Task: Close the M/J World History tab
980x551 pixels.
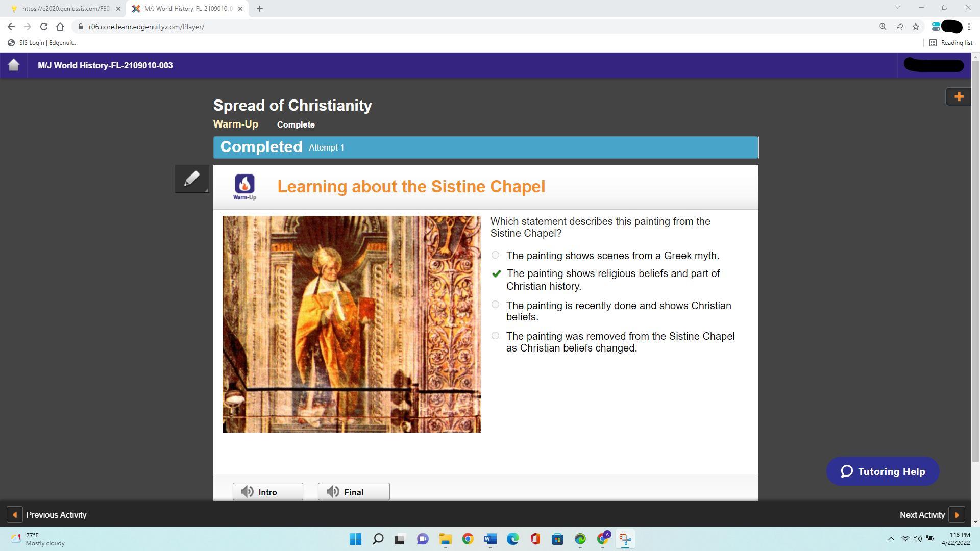Action: [x=240, y=9]
